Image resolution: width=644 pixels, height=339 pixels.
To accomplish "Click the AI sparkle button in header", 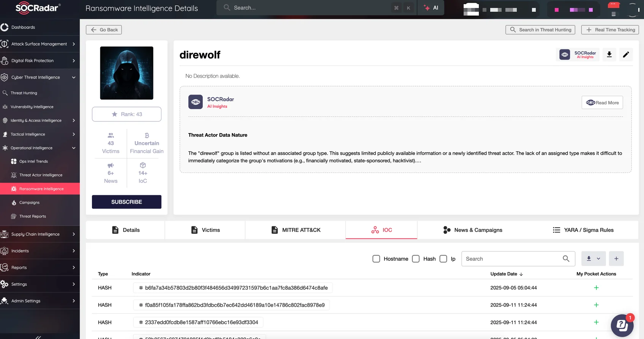I will click(x=431, y=8).
